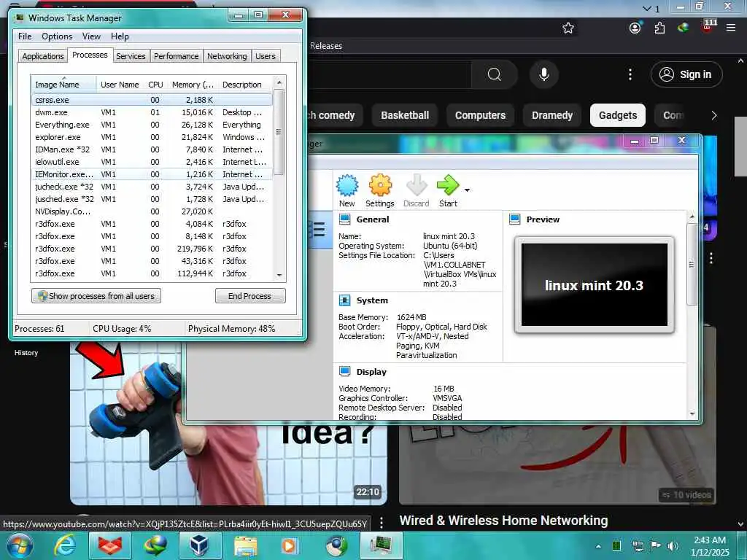The image size is (747, 560).
Task: Select the dwm.exe process row
Action: (x=152, y=112)
